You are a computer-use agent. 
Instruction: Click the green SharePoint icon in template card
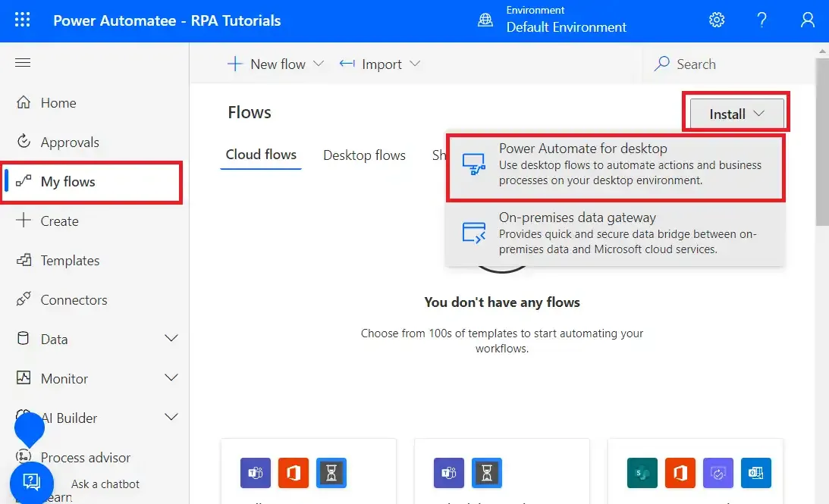(642, 473)
